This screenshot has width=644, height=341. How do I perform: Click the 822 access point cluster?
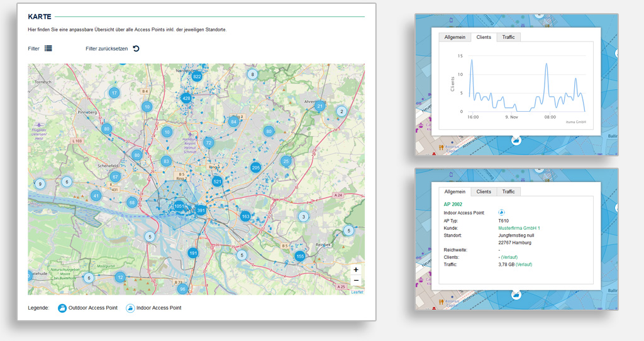point(197,77)
